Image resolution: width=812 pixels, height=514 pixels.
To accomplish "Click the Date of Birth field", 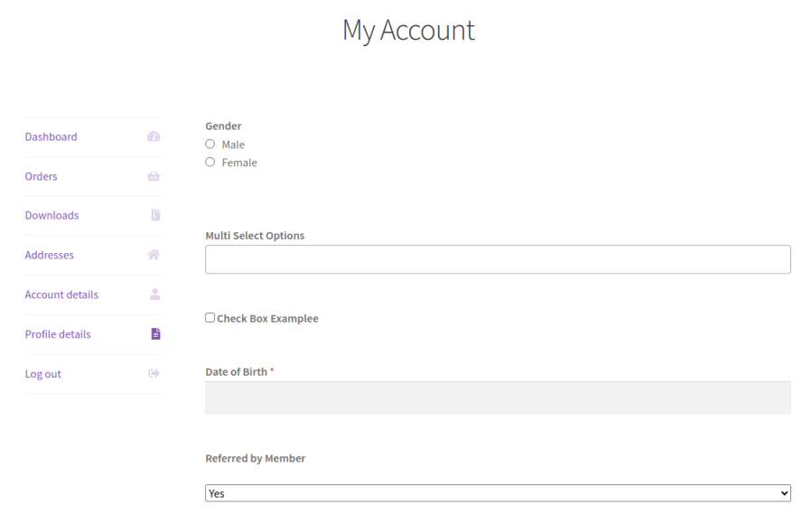I will click(x=497, y=398).
